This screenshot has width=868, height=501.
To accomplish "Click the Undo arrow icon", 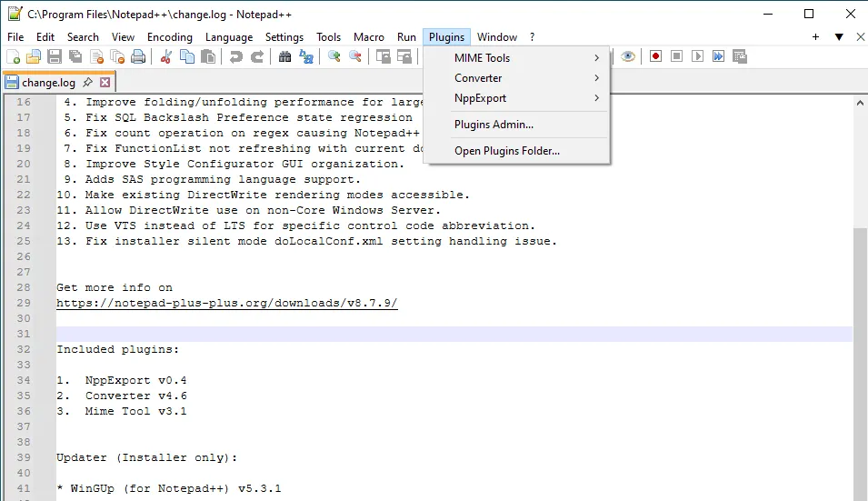I will (x=235, y=56).
